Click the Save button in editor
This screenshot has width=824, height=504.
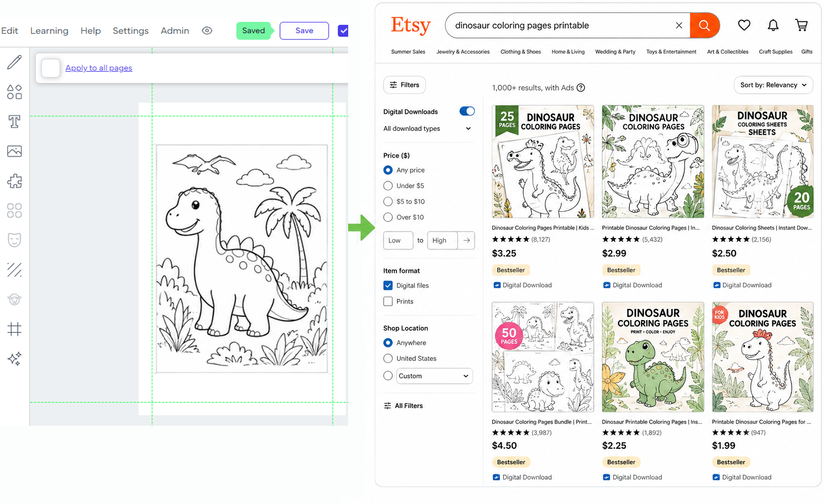coord(304,31)
